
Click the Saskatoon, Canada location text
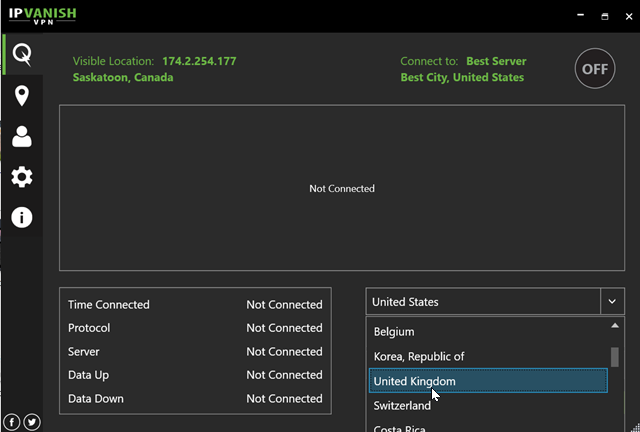(x=123, y=77)
